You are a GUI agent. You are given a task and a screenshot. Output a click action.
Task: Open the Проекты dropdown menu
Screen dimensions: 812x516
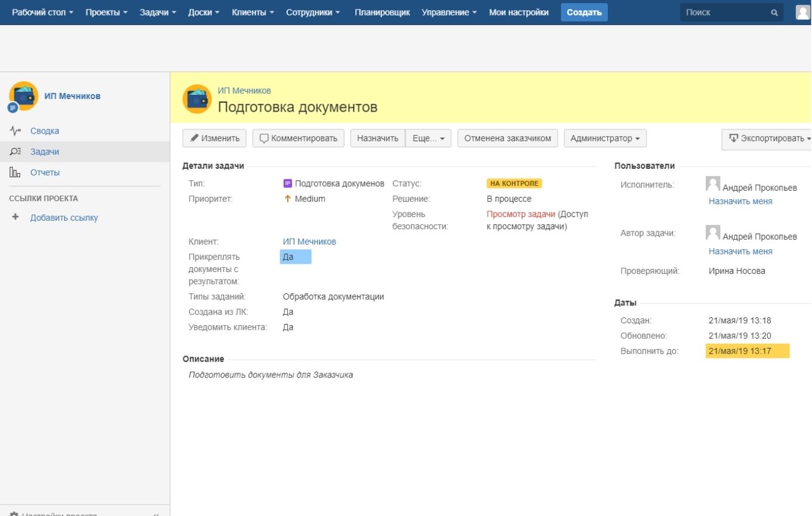[x=107, y=13]
